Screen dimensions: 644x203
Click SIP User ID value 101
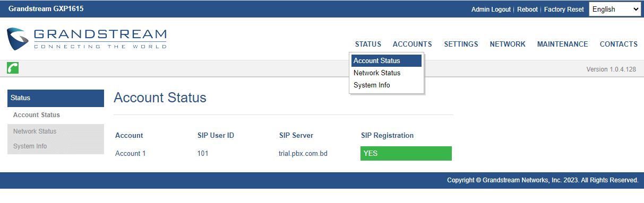pos(203,154)
